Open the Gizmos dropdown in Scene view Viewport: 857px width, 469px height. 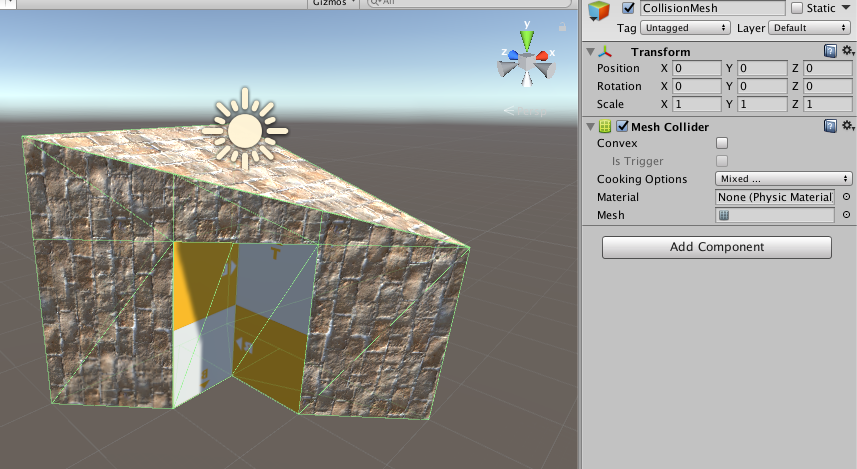point(334,3)
